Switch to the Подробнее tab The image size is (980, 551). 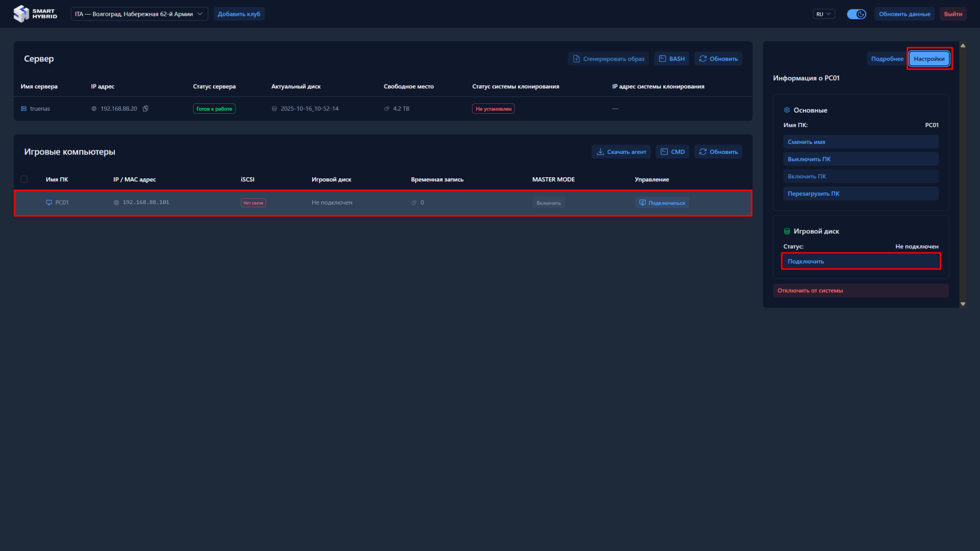pos(887,59)
